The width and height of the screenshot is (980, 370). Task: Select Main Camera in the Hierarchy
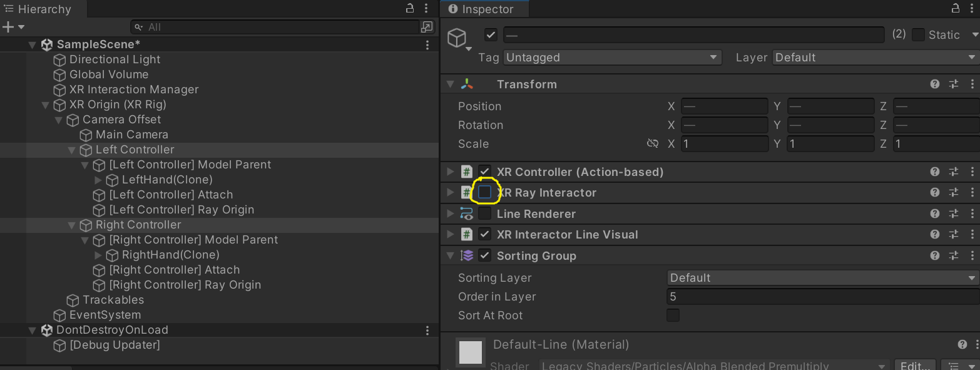131,135
